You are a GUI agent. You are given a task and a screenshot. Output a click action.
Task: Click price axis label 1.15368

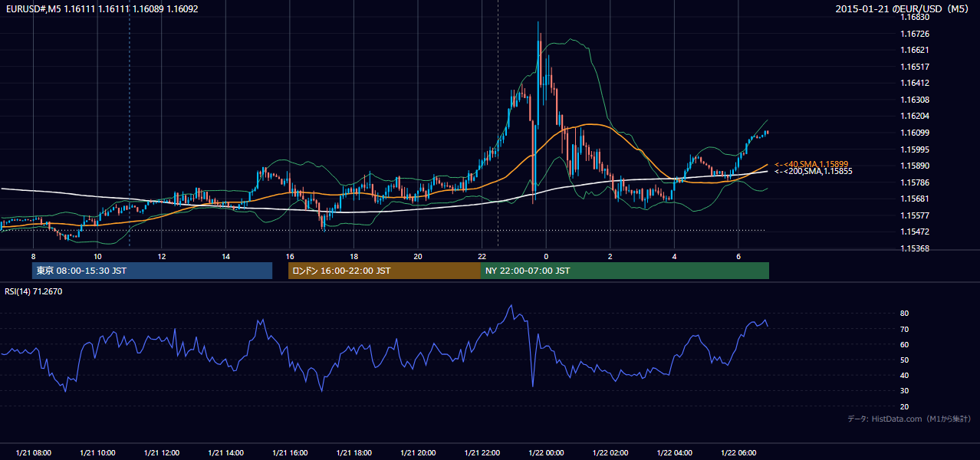(x=915, y=248)
